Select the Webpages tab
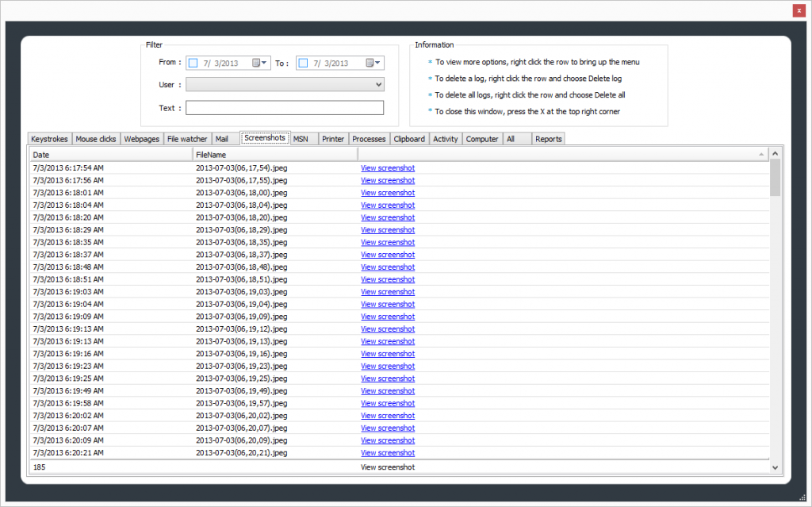The image size is (812, 507). click(x=141, y=139)
